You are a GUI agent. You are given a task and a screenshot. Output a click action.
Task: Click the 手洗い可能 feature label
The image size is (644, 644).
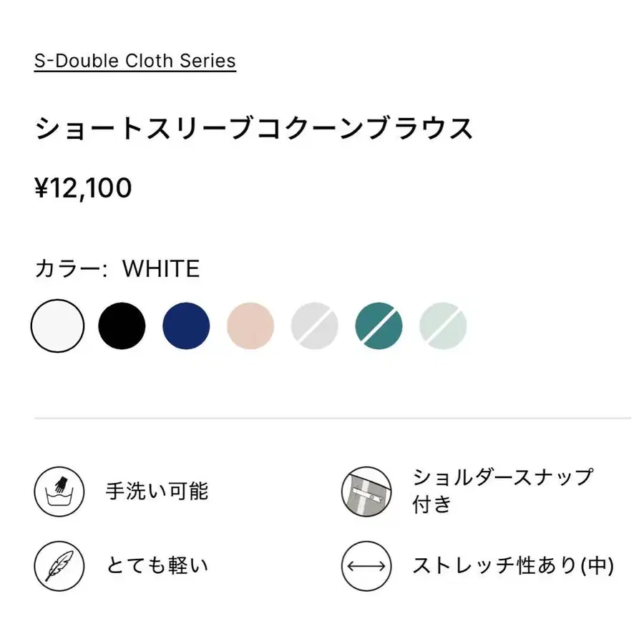(157, 491)
